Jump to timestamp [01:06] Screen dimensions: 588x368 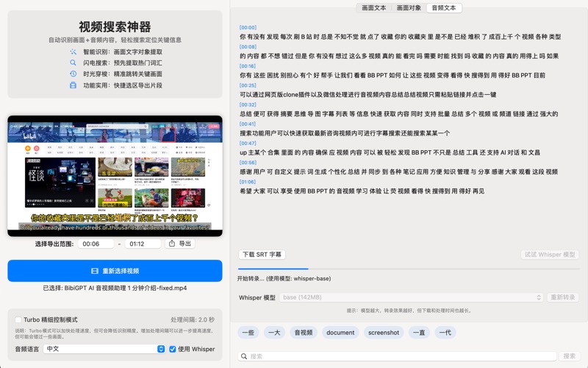pos(248,182)
